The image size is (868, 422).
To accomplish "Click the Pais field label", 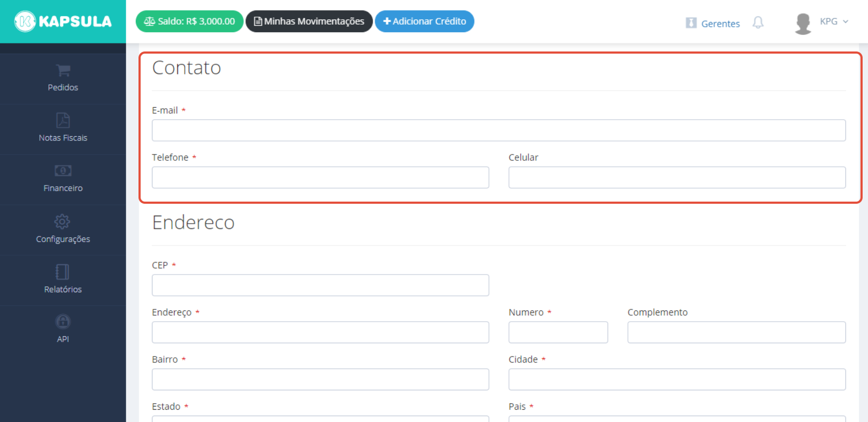I will [x=517, y=406].
